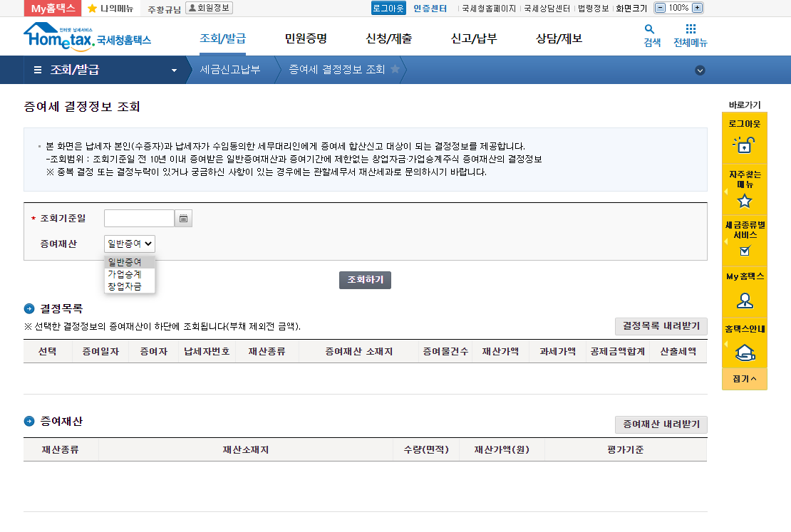The image size is (791, 532).
Task: Open My홈택스 person icon in sidebar
Action: click(745, 301)
